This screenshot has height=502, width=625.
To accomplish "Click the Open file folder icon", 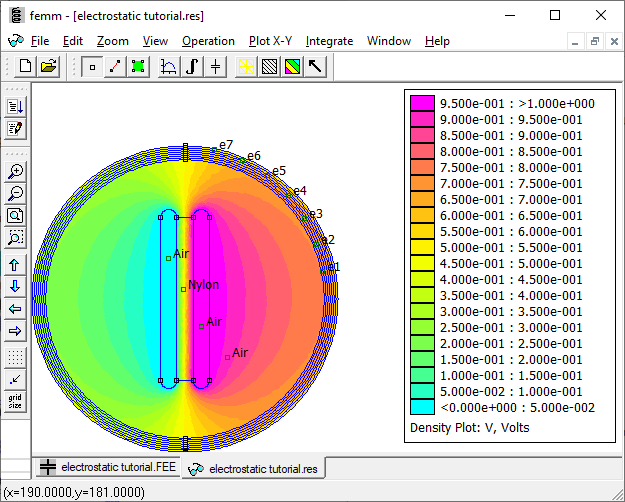I will pos(47,67).
